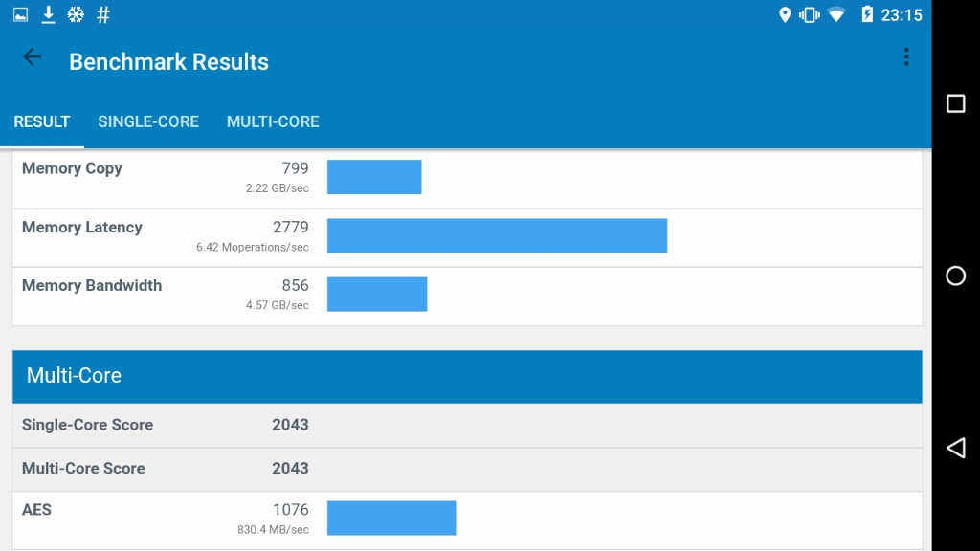Tap the Memory Bandwidth score bar

[377, 294]
